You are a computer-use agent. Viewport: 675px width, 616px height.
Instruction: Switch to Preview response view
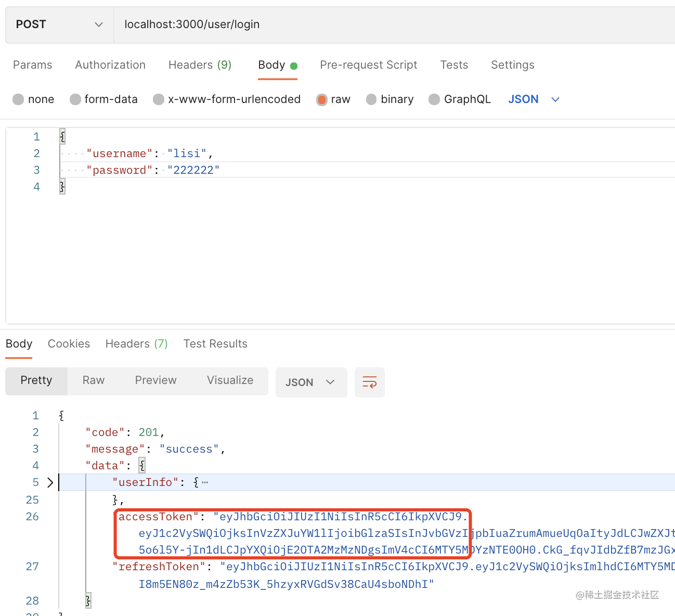pos(155,380)
